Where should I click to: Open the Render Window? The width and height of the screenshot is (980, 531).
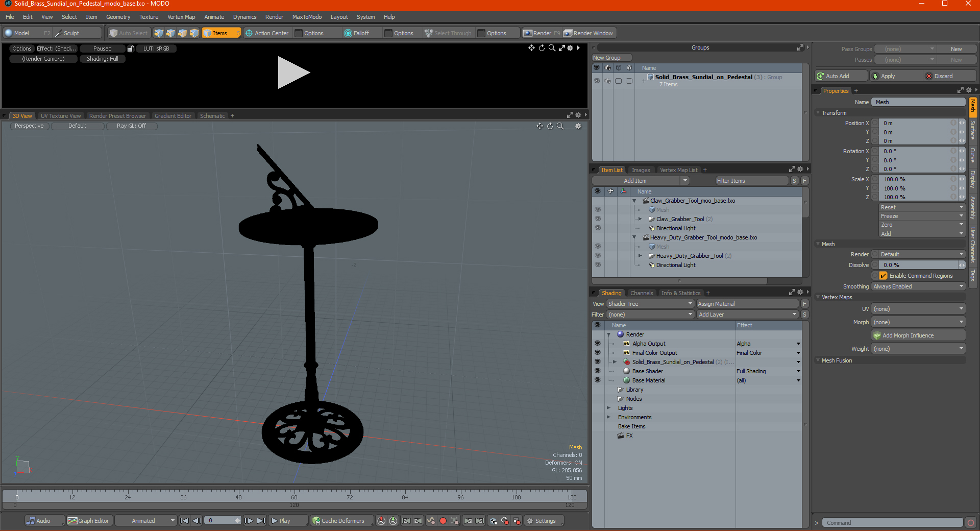(589, 33)
